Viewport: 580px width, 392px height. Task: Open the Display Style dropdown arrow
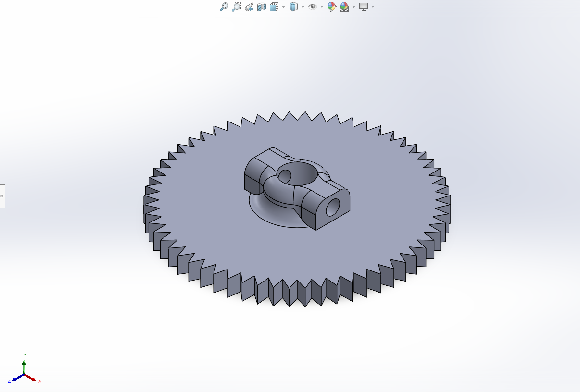pos(303,7)
